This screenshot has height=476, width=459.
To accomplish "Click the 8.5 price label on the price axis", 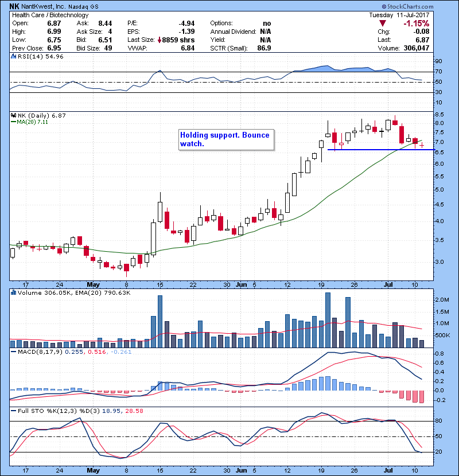I will 439,115.
